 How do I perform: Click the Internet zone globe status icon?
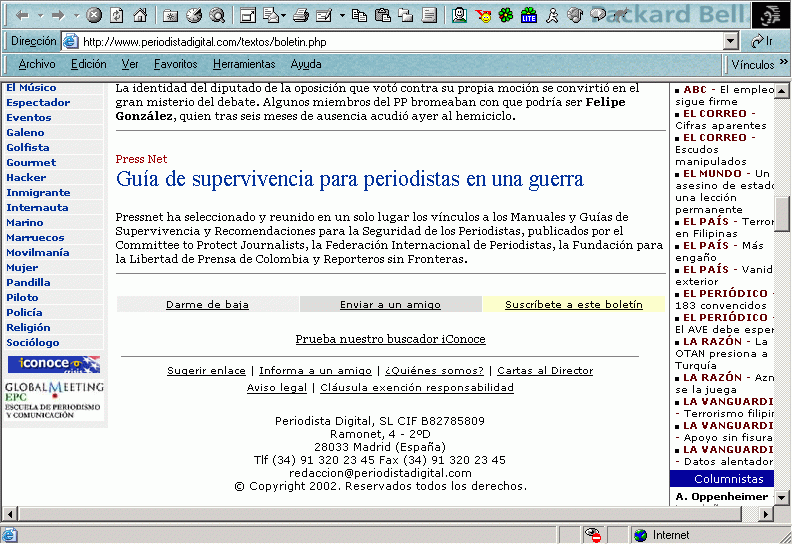[640, 535]
